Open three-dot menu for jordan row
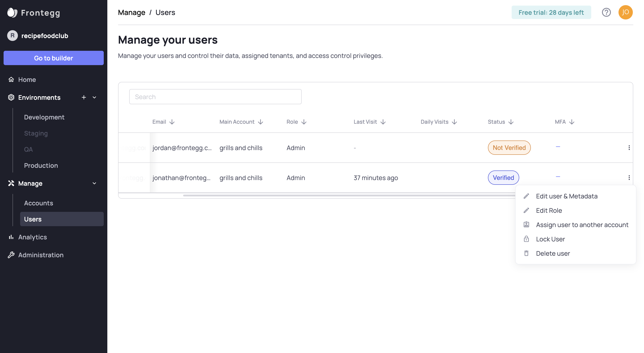The height and width of the screenshot is (353, 644). (x=629, y=148)
